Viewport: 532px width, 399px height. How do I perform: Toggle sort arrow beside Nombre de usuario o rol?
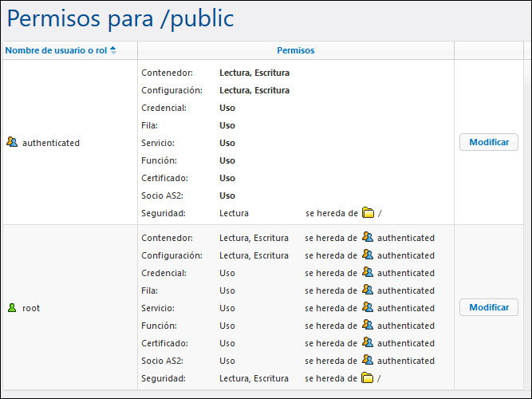113,50
